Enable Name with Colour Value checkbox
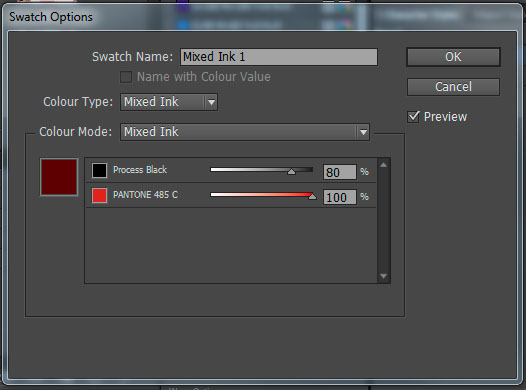 tap(126, 77)
